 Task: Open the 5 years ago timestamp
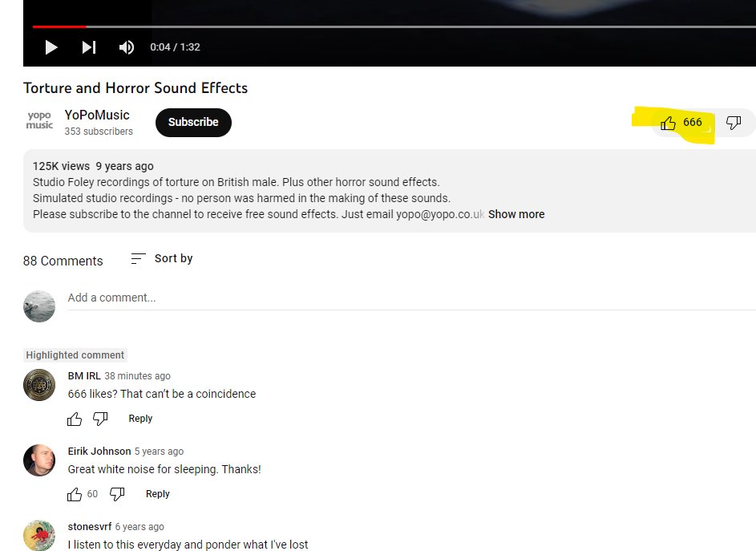point(159,451)
